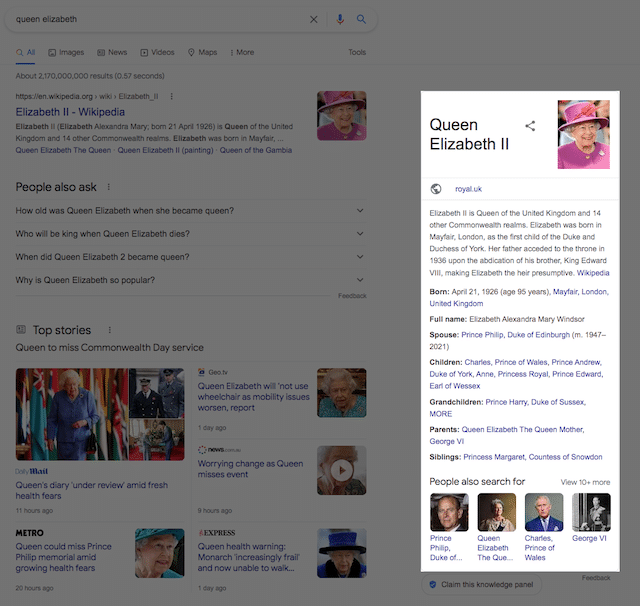Click the thumbnail beside the Wikipedia result
This screenshot has height=606, width=640.
pyautogui.click(x=342, y=116)
